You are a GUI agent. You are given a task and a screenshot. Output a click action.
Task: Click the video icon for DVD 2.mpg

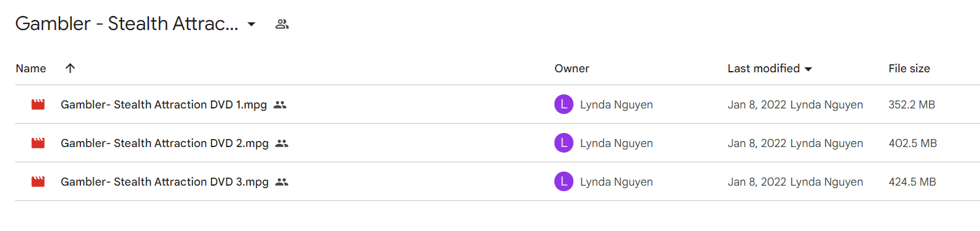(38, 143)
